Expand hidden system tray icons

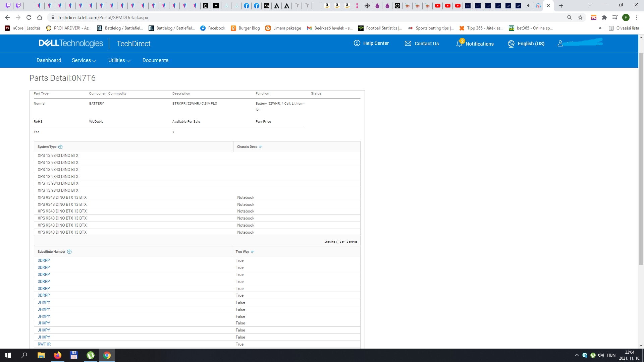pyautogui.click(x=577, y=355)
